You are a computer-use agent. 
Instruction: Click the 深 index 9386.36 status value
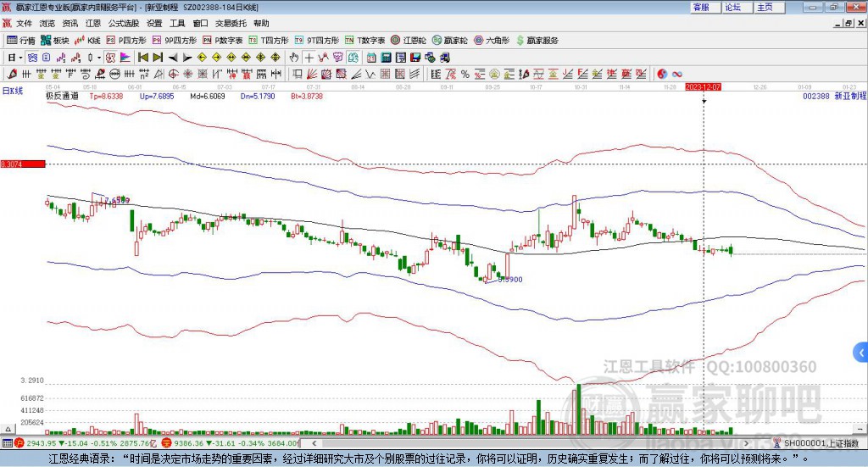coord(189,443)
